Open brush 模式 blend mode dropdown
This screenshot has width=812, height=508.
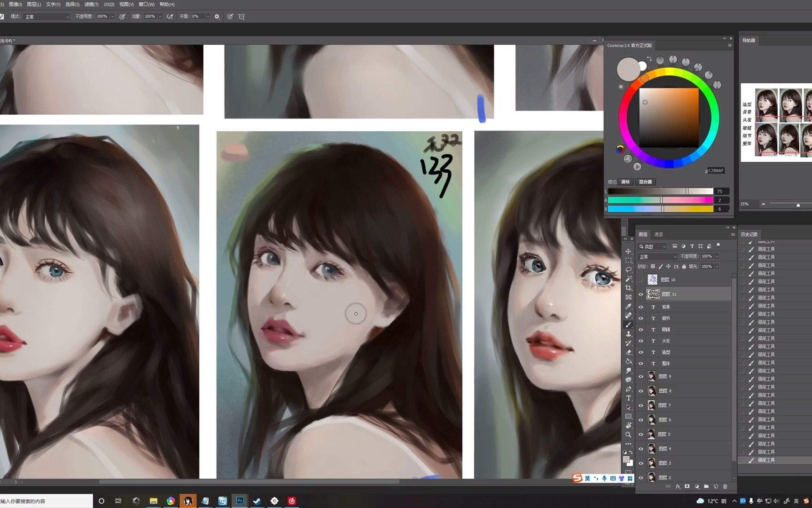[47, 16]
